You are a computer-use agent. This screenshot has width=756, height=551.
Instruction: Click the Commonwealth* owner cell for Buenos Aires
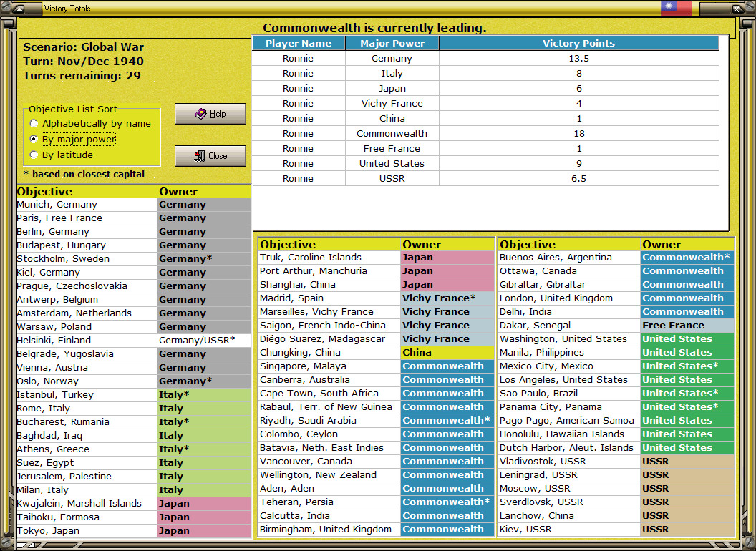(x=687, y=258)
